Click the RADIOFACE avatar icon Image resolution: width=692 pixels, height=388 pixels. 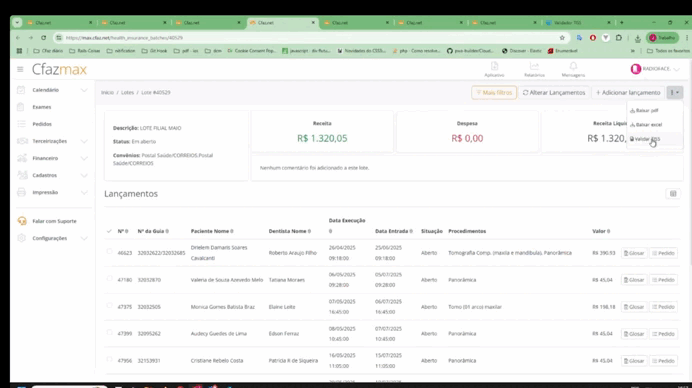(636, 69)
